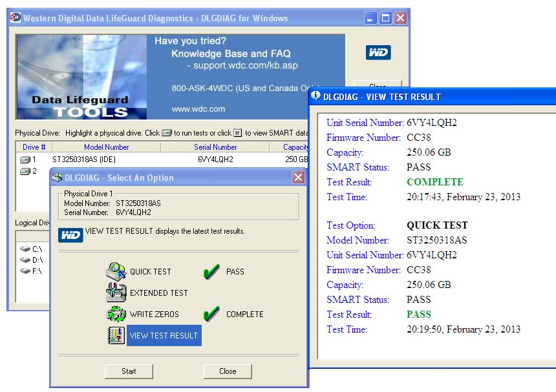Screen dimensions: 556x392
Task: Close the Data LifeGuard Diagnostics main window
Action: (401, 17)
